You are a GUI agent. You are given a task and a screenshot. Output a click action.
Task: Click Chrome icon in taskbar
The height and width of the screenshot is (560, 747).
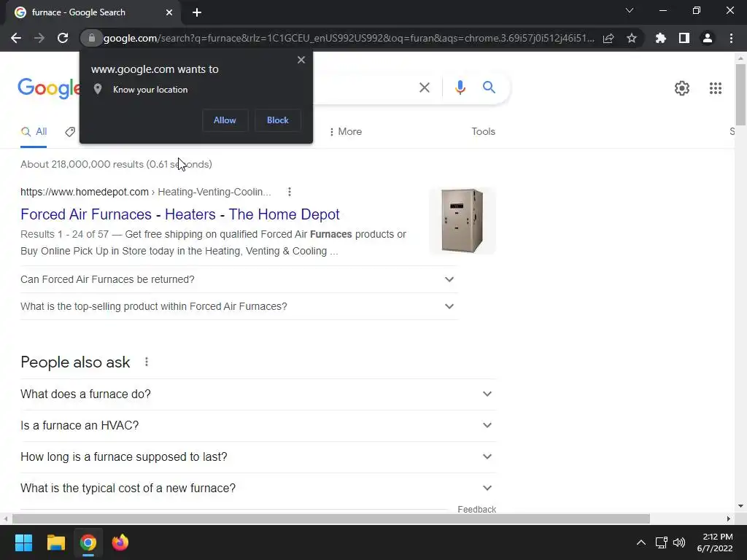coord(88,542)
